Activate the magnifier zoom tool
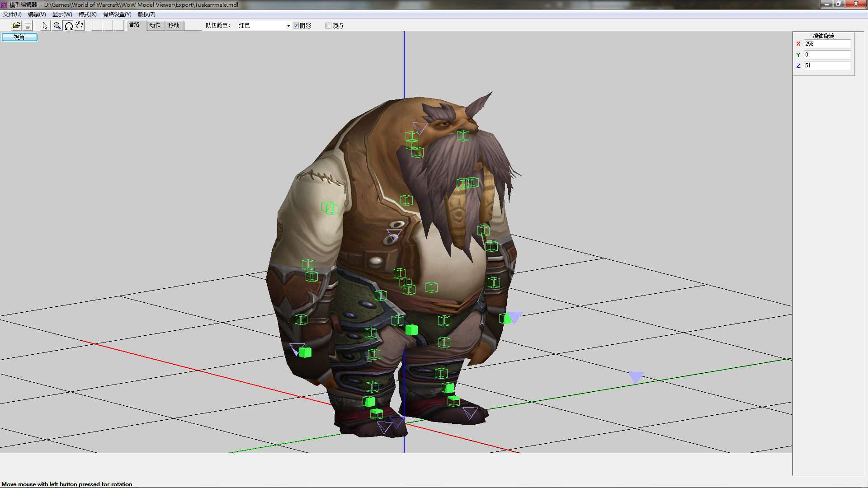 pos(57,26)
